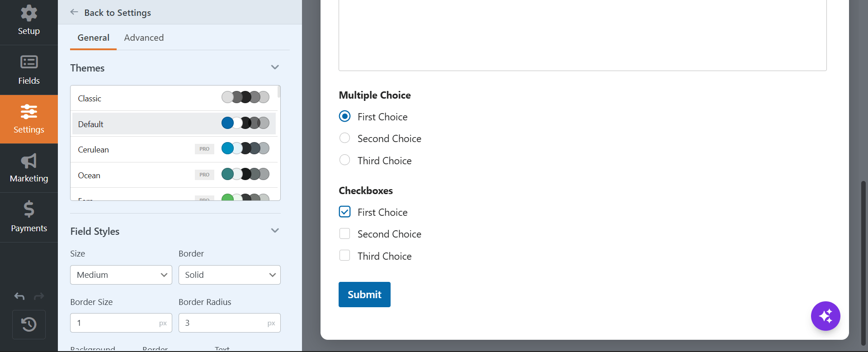The width and height of the screenshot is (868, 352).
Task: Pick the Ocean theme color swatches
Action: (x=245, y=174)
